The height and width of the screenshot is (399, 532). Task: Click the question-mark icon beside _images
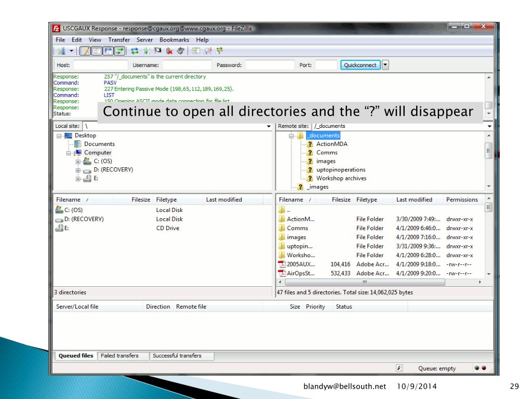click(300, 187)
